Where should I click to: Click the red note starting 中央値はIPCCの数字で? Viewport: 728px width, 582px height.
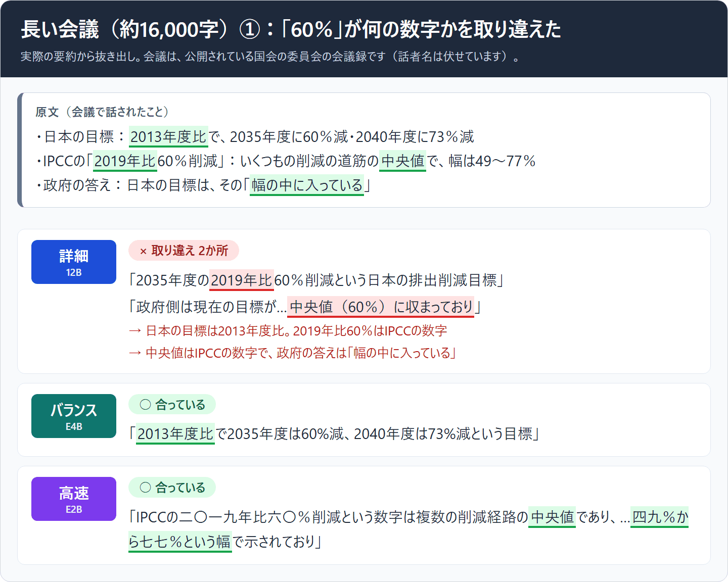(293, 353)
